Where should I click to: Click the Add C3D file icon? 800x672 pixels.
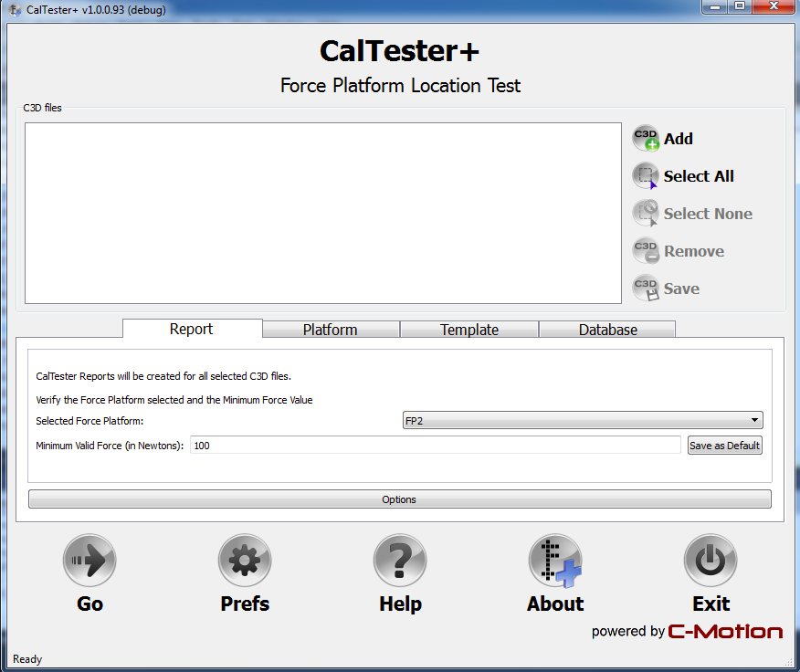[x=646, y=138]
